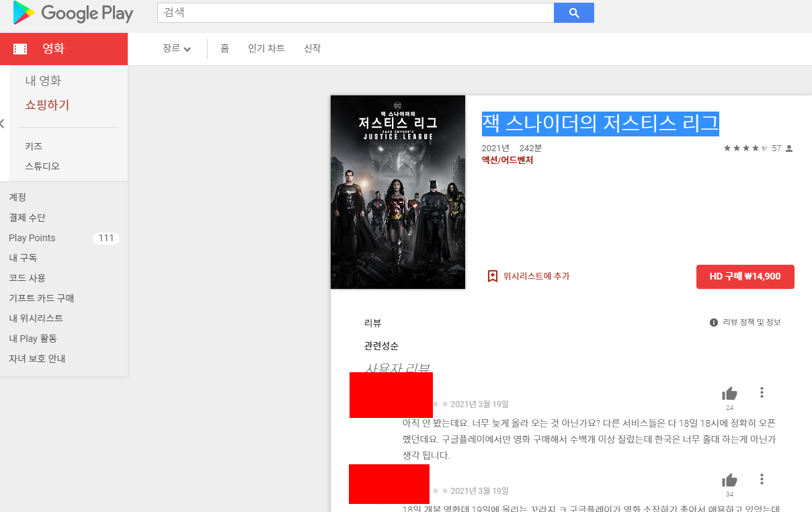
Task: Click the 관련성순 sort option
Action: point(381,346)
